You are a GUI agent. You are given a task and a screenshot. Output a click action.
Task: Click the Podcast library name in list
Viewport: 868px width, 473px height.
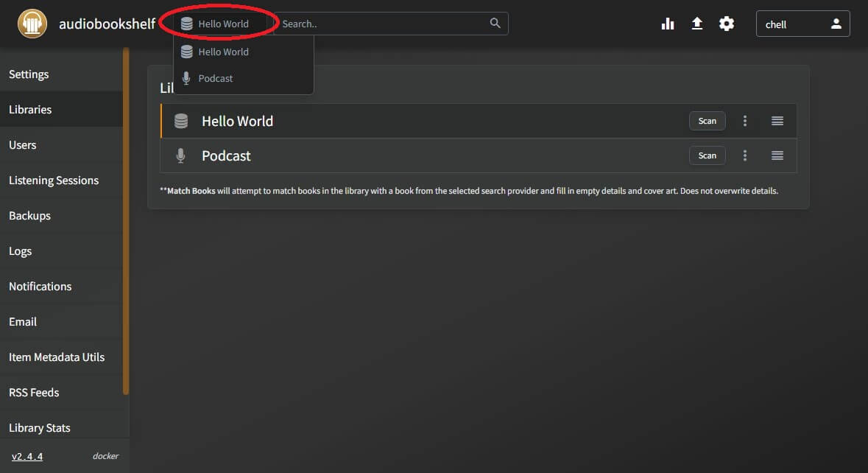pyautogui.click(x=226, y=156)
